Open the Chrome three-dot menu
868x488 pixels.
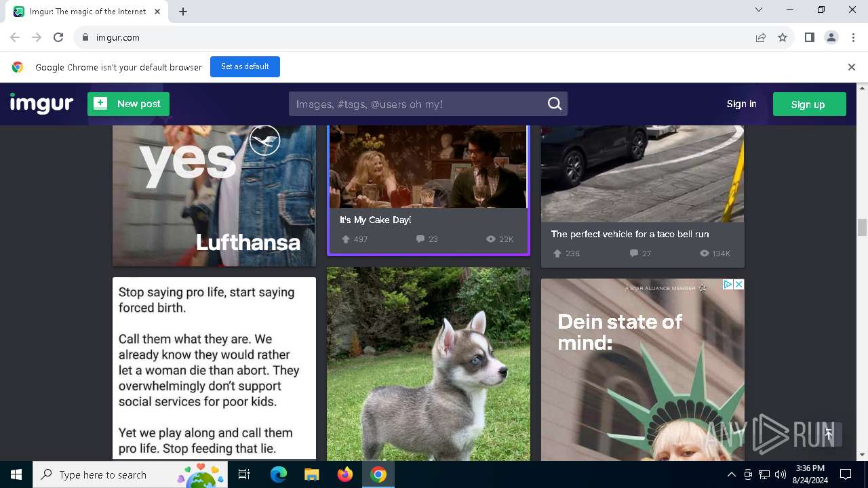pyautogui.click(x=853, y=37)
